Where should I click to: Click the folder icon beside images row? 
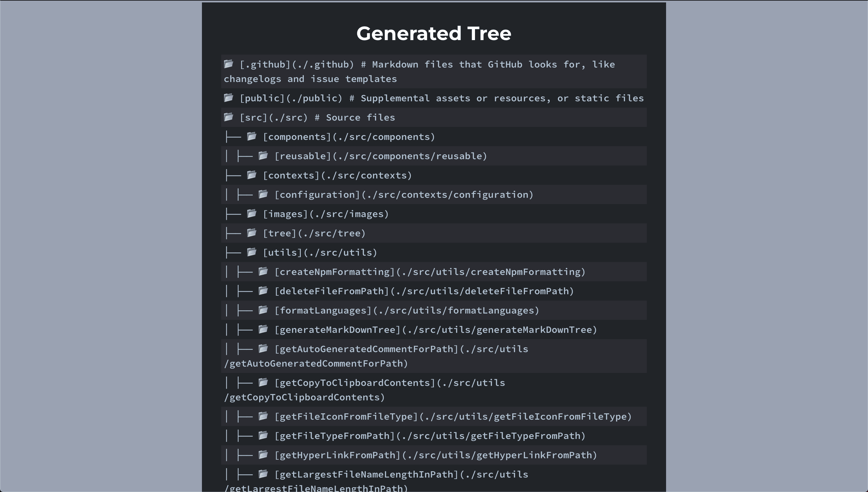[252, 213]
